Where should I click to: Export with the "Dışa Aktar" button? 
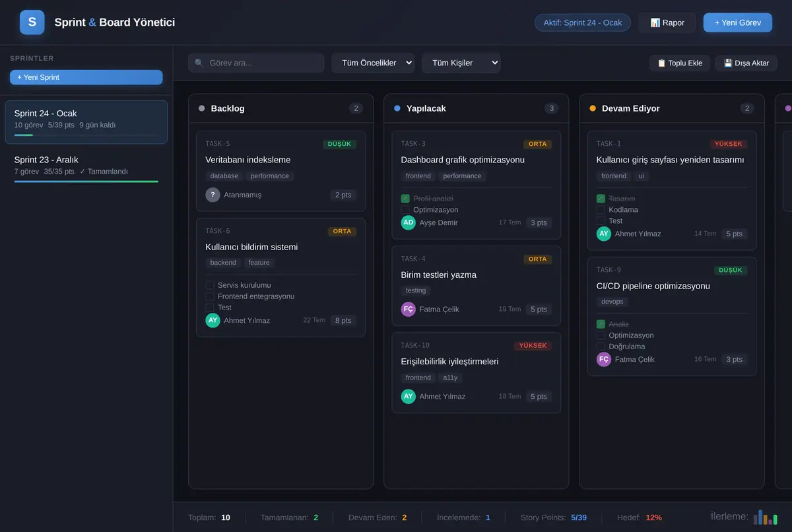pyautogui.click(x=746, y=63)
